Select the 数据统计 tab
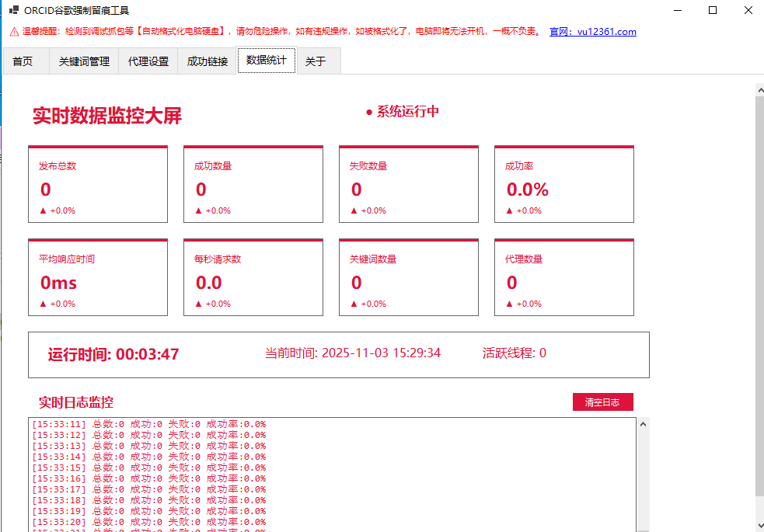Image resolution: width=764 pixels, height=532 pixels. pyautogui.click(x=267, y=61)
